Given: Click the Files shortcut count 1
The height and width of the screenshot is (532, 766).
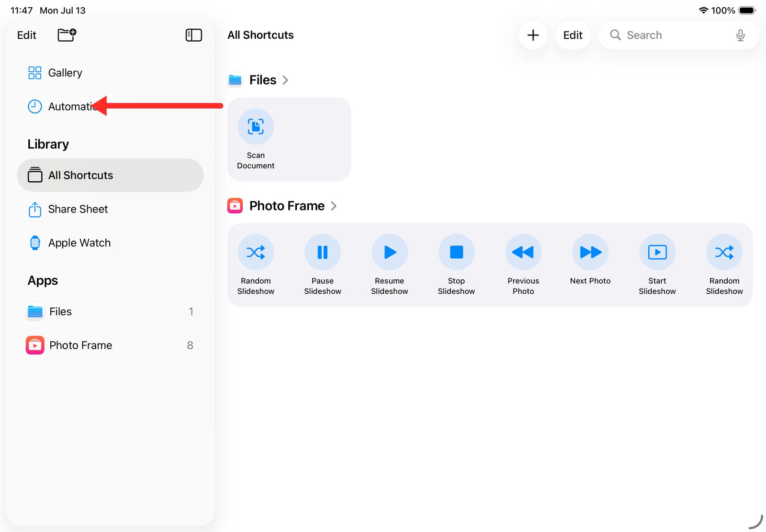Looking at the screenshot, I should 191,311.
